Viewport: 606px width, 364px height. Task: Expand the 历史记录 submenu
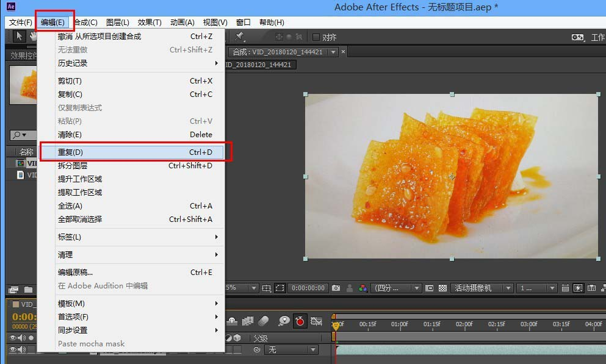tap(134, 63)
